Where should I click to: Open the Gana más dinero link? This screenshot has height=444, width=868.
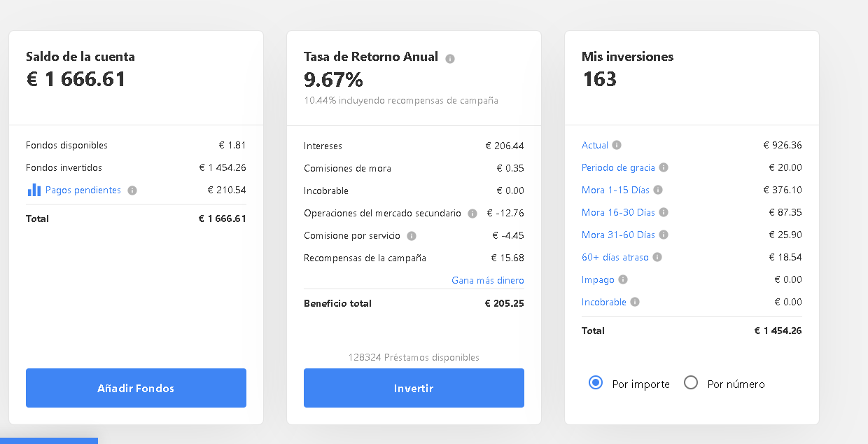(x=488, y=280)
